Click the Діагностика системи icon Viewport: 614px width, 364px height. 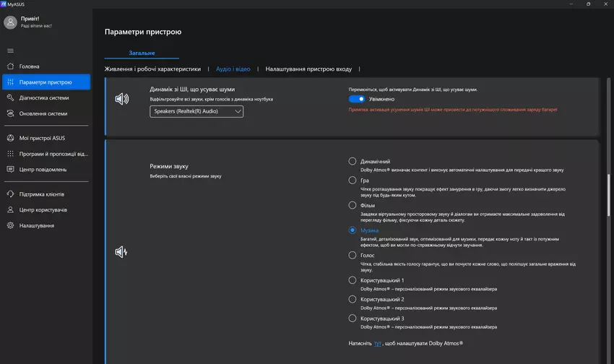[x=10, y=97]
